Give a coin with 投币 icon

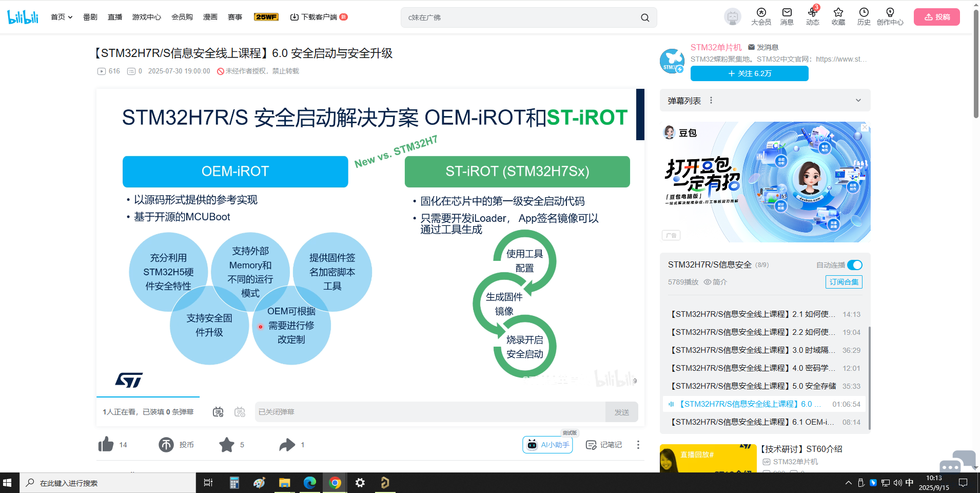point(166,445)
